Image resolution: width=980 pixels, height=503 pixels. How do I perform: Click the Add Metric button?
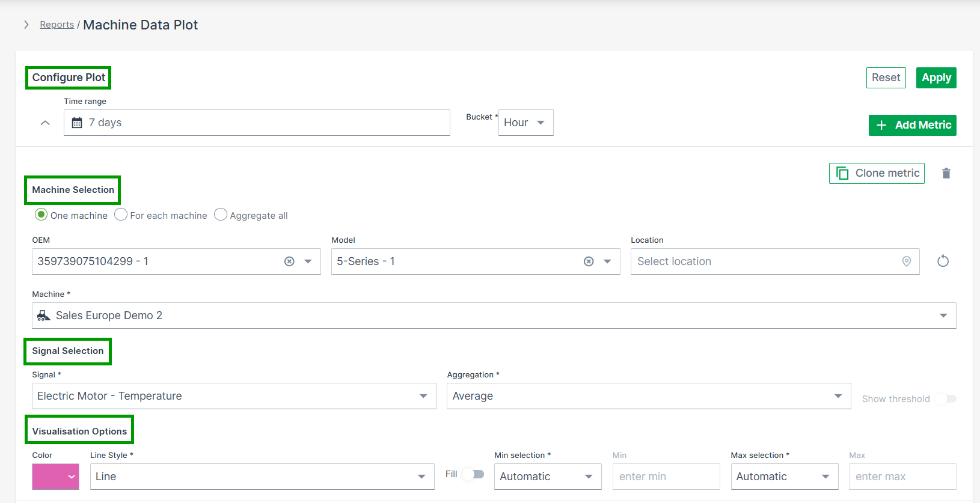tap(912, 125)
